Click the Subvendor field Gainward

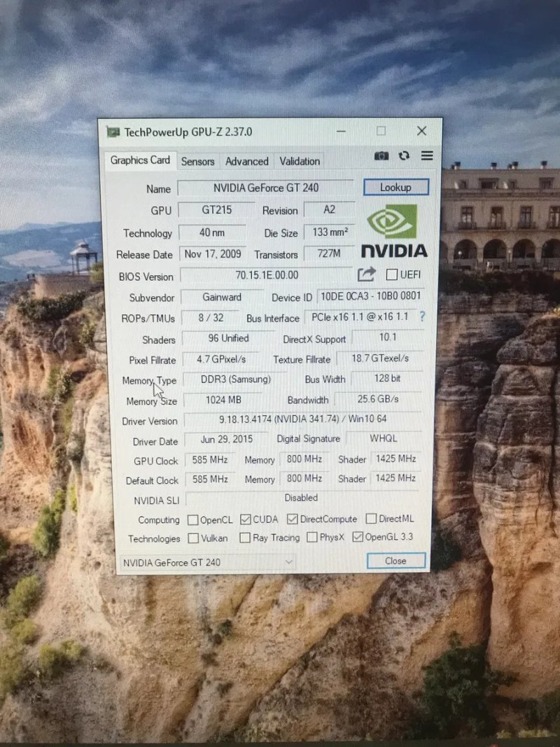tap(222, 297)
